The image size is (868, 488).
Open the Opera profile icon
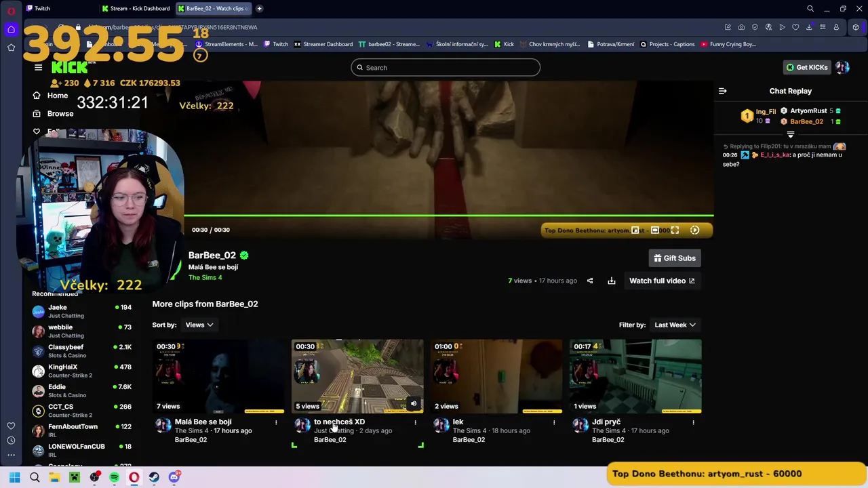[836, 27]
